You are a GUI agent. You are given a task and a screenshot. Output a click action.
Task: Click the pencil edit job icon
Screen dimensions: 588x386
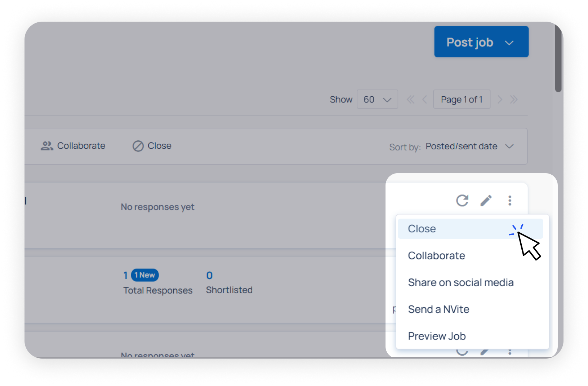coord(486,200)
